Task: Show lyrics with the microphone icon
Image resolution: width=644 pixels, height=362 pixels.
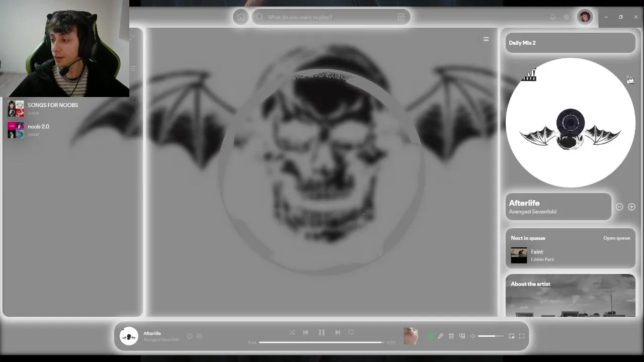Action: [440, 336]
